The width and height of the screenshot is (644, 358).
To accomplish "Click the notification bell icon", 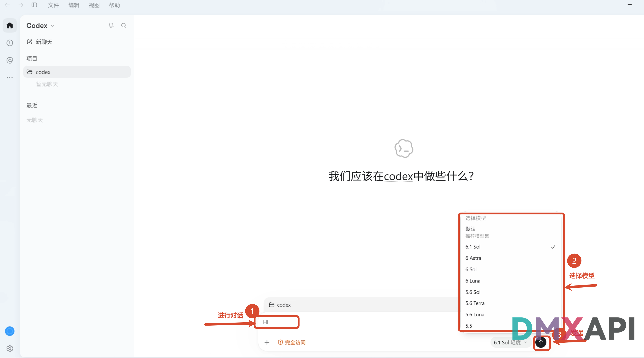I will (111, 25).
